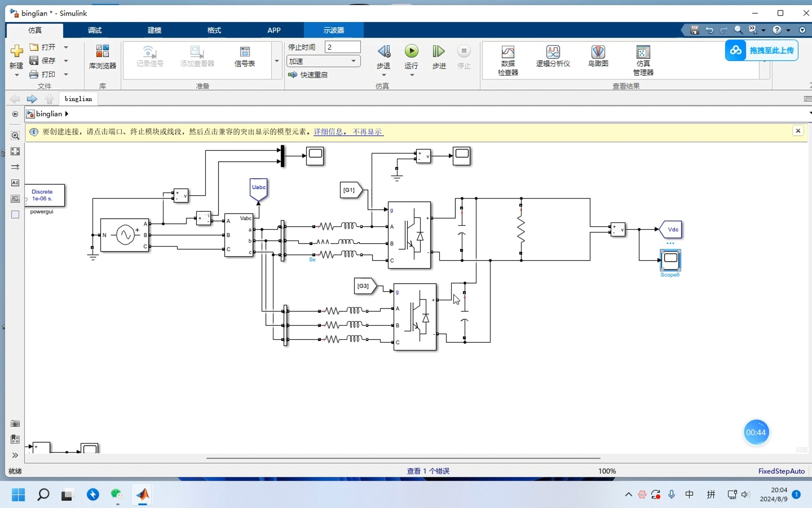Viewport: 812px width, 508px height.
Task: Open Windows Start menu
Action: 18,495
